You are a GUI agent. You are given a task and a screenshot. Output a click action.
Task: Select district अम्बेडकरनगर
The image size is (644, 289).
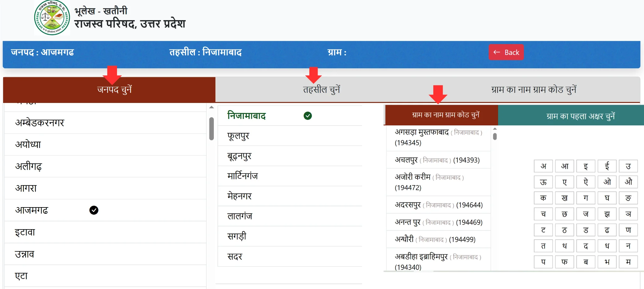tap(105, 122)
